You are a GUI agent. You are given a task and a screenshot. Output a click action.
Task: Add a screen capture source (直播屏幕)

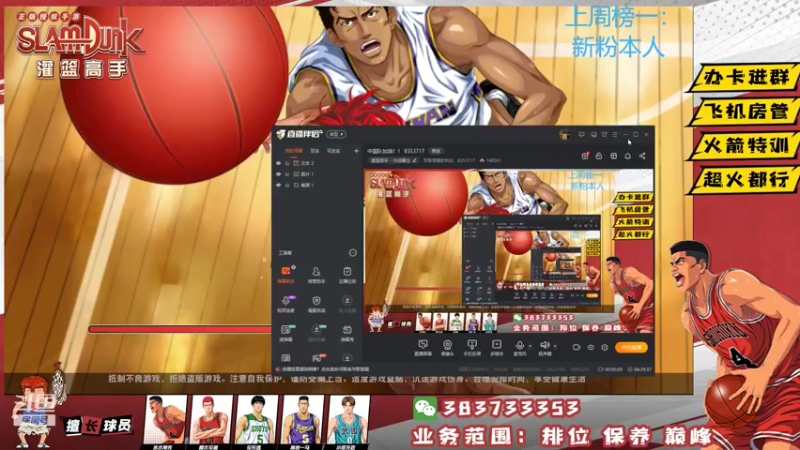(x=422, y=347)
